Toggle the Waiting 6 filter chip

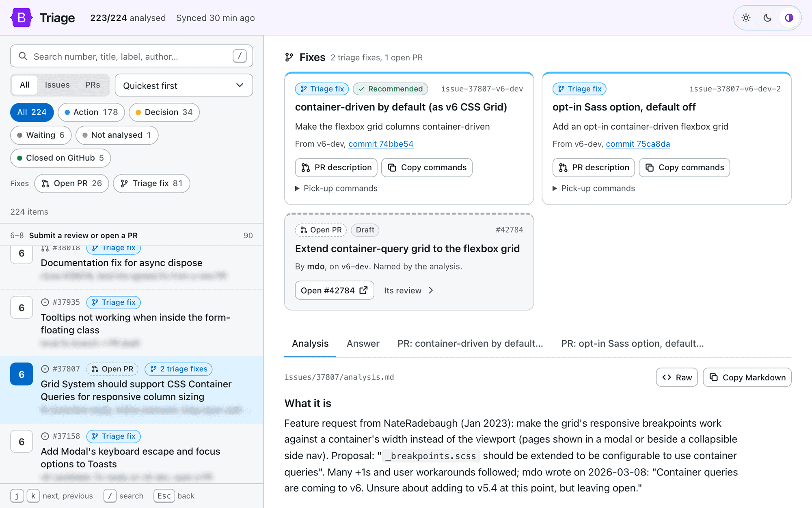(x=41, y=135)
